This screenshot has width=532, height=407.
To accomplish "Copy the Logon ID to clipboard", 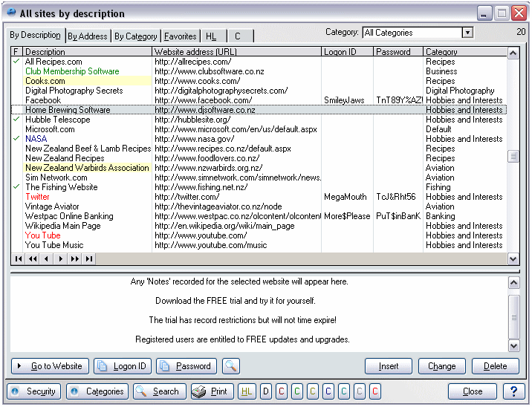I will click(123, 366).
